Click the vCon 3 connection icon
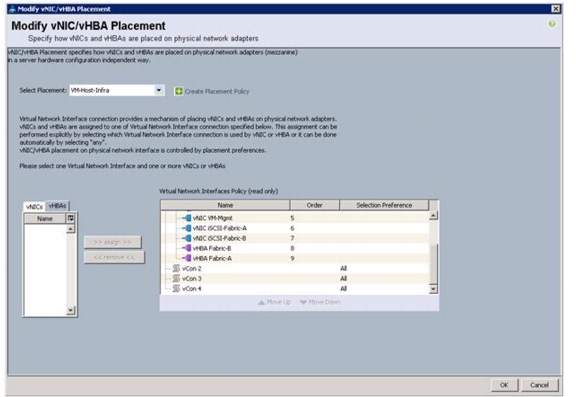This screenshot has width=576, height=397. click(176, 278)
